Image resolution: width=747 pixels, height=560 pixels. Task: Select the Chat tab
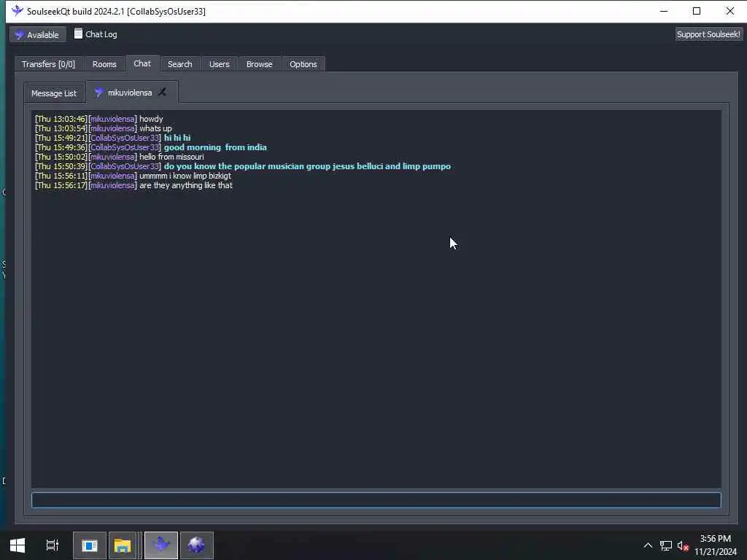142,63
